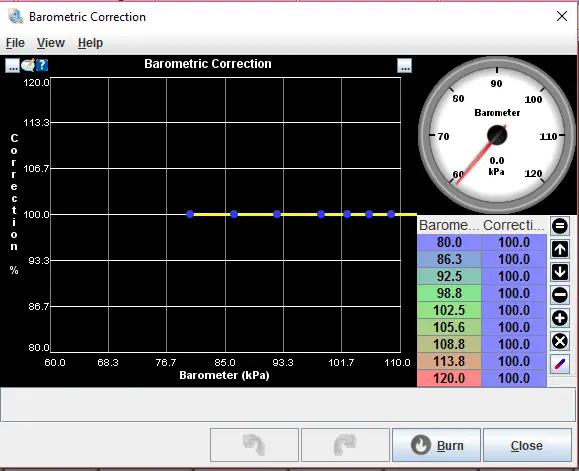
Task: Click the interpolate line icon below the X
Action: [560, 364]
